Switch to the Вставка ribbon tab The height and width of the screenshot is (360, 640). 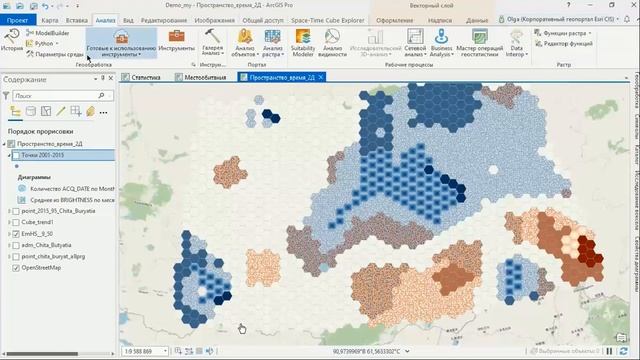tap(77, 20)
